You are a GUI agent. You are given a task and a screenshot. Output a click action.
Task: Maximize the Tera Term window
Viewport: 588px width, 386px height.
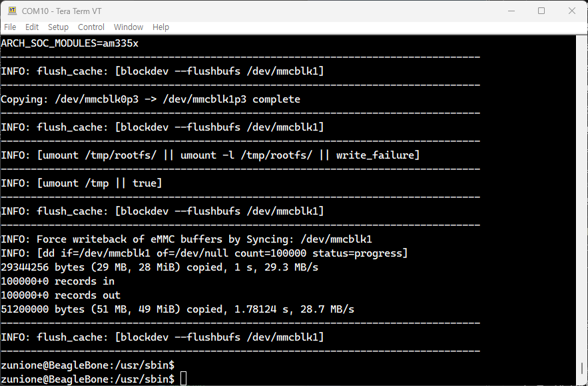click(x=541, y=11)
